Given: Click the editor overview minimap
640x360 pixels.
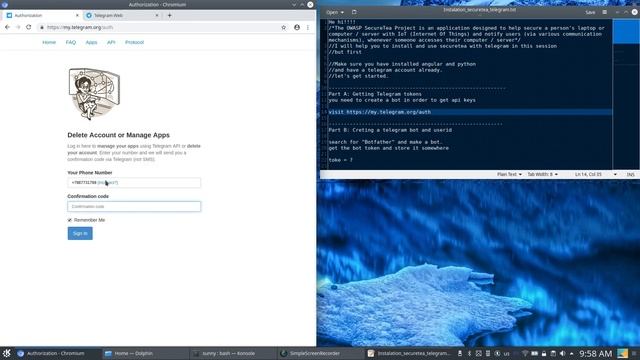Looking at the screenshot, I should [x=626, y=93].
